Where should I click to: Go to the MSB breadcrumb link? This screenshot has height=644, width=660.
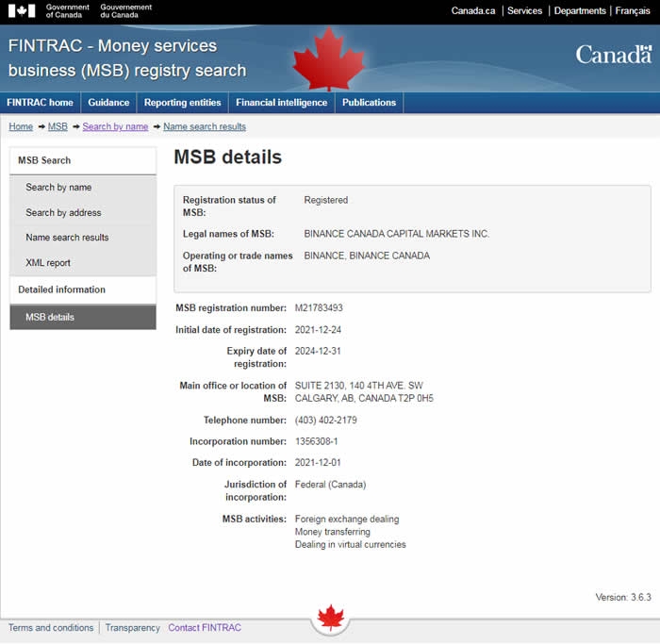click(x=58, y=126)
